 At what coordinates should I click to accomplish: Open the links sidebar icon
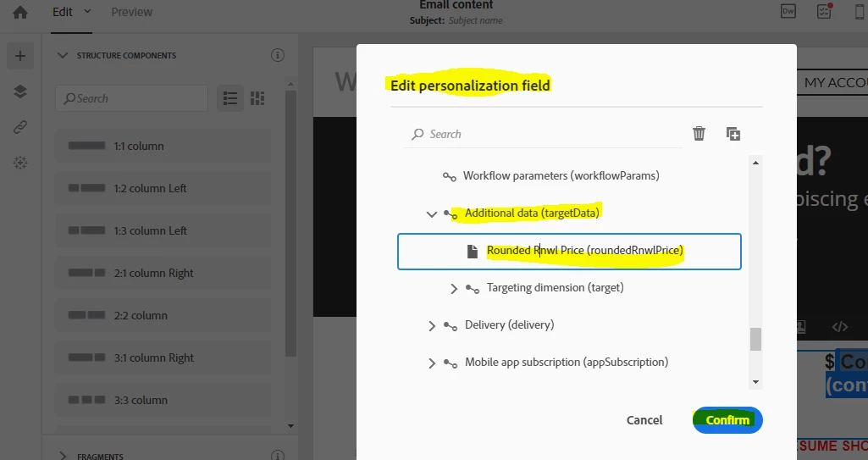tap(20, 127)
